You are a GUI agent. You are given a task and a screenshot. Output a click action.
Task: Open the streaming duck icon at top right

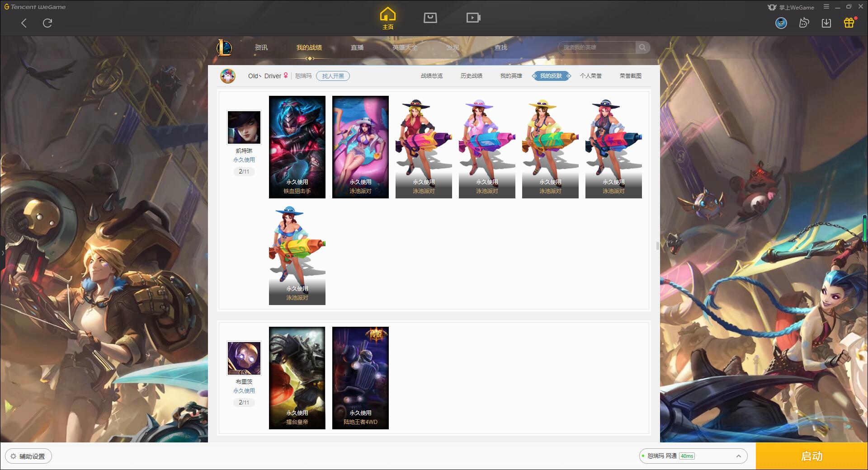click(x=804, y=23)
